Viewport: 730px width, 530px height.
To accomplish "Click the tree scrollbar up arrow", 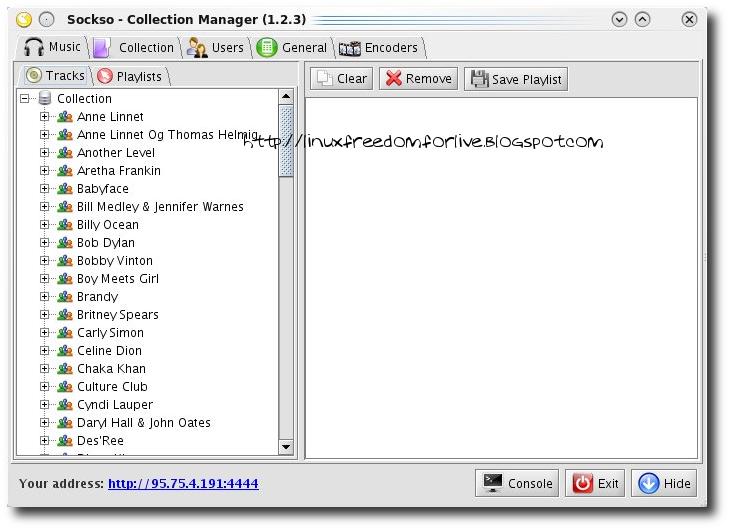I will pyautogui.click(x=286, y=97).
